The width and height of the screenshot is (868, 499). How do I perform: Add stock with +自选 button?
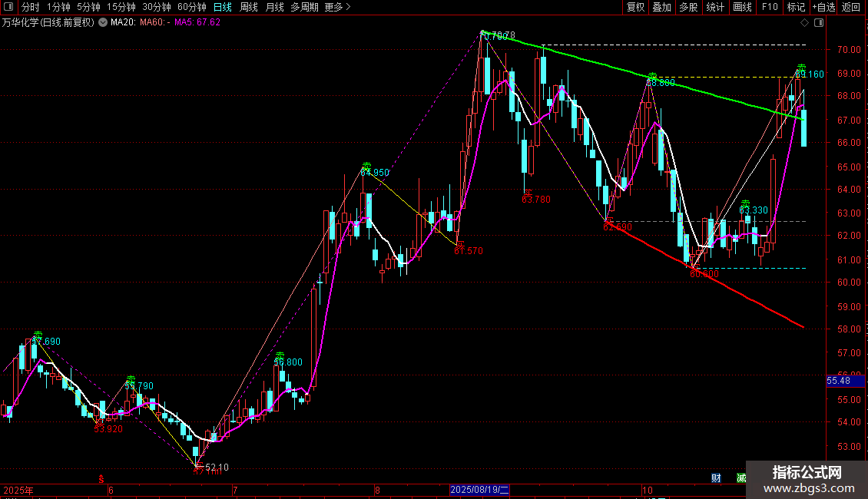pyautogui.click(x=823, y=7)
